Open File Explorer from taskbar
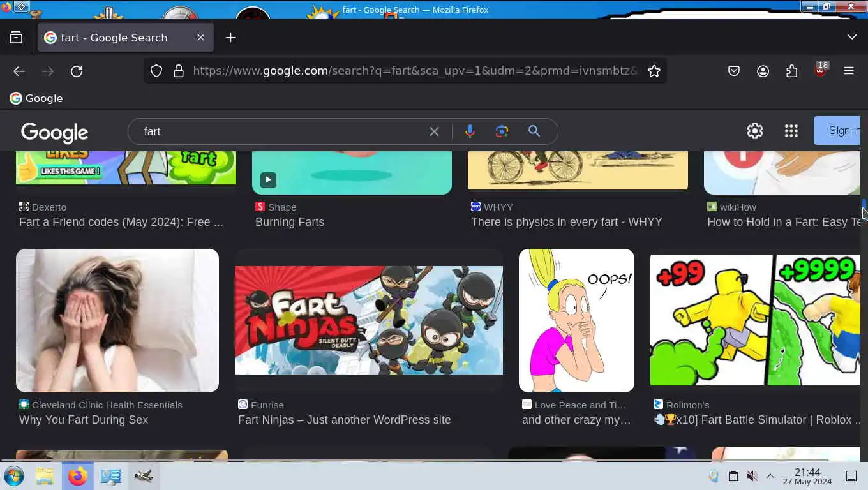This screenshot has height=490, width=868. pos(45,476)
